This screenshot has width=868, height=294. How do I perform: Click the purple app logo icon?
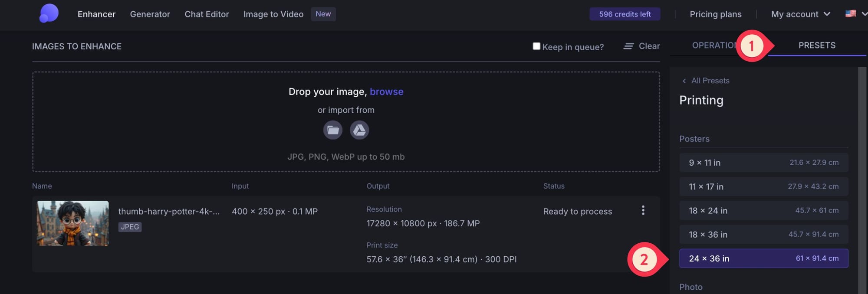tap(49, 13)
